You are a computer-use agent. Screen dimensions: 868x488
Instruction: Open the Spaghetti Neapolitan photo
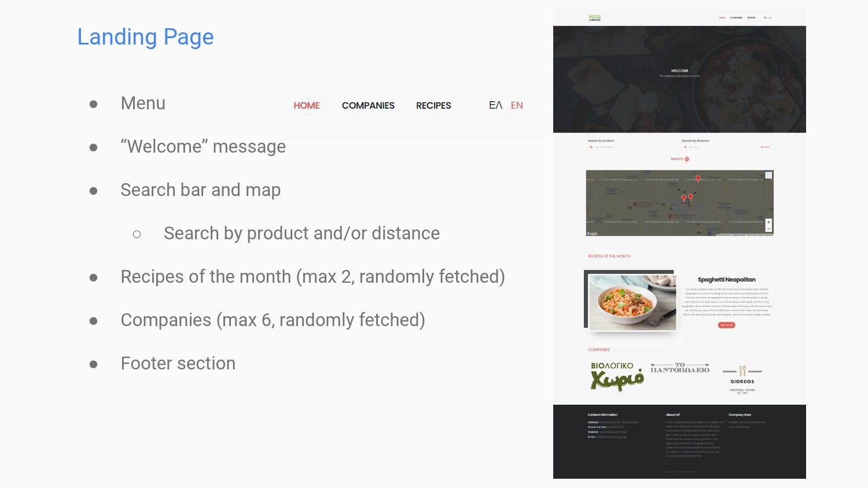click(x=632, y=302)
